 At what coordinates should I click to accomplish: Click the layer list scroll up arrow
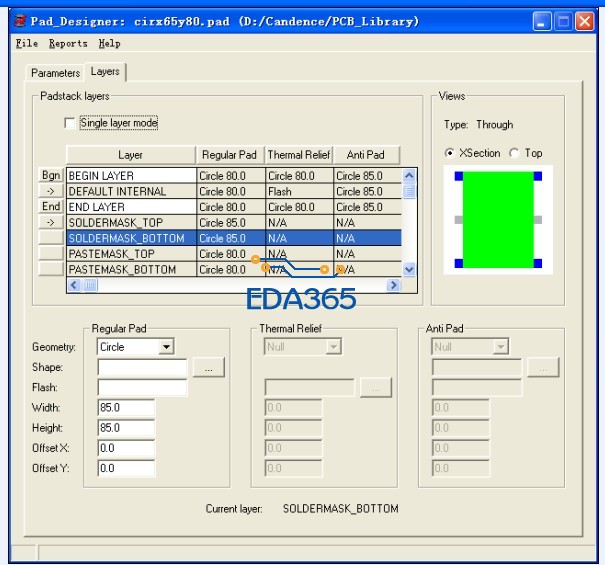409,176
